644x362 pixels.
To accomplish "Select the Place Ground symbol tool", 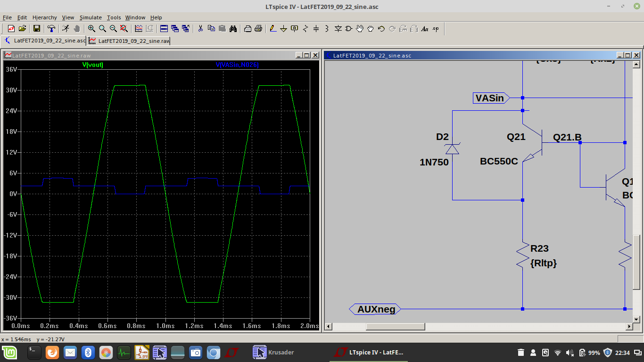I will [x=284, y=29].
